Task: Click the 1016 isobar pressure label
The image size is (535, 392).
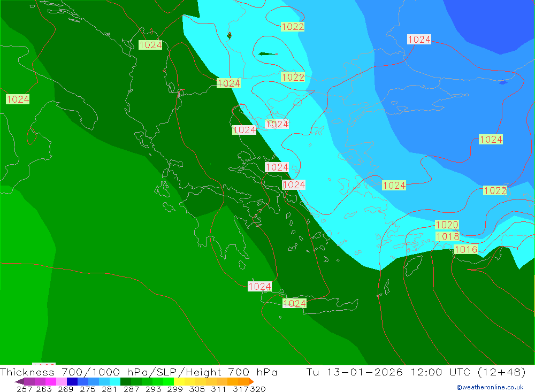Action: click(466, 249)
